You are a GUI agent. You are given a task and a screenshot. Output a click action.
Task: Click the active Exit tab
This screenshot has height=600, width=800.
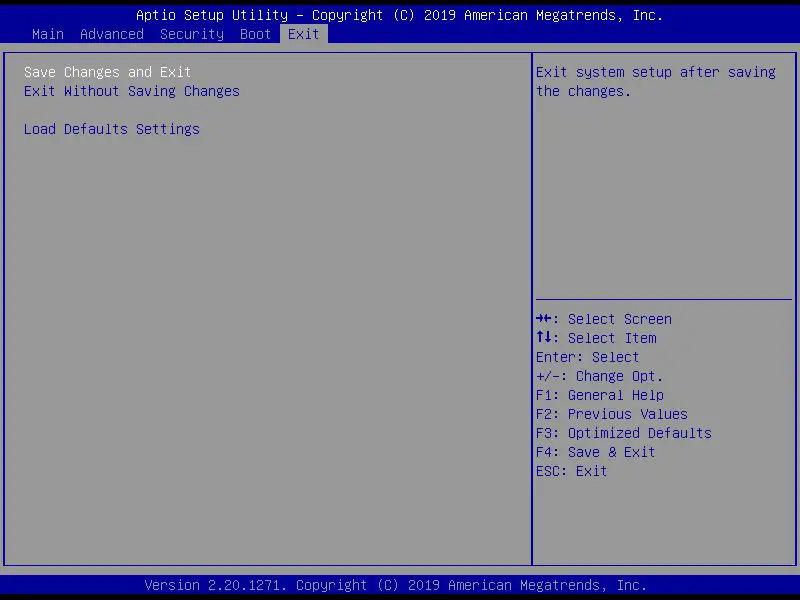click(x=304, y=34)
